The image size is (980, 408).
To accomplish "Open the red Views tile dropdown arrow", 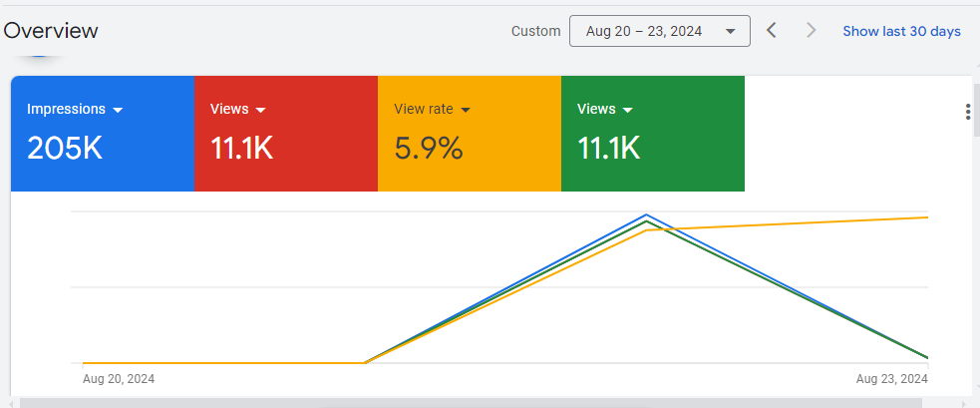I will [x=261, y=110].
